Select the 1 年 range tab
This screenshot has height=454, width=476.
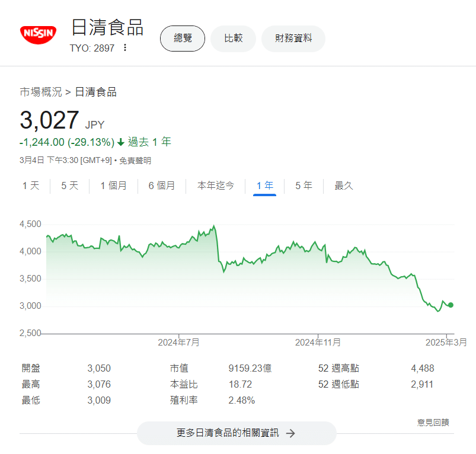(x=265, y=186)
